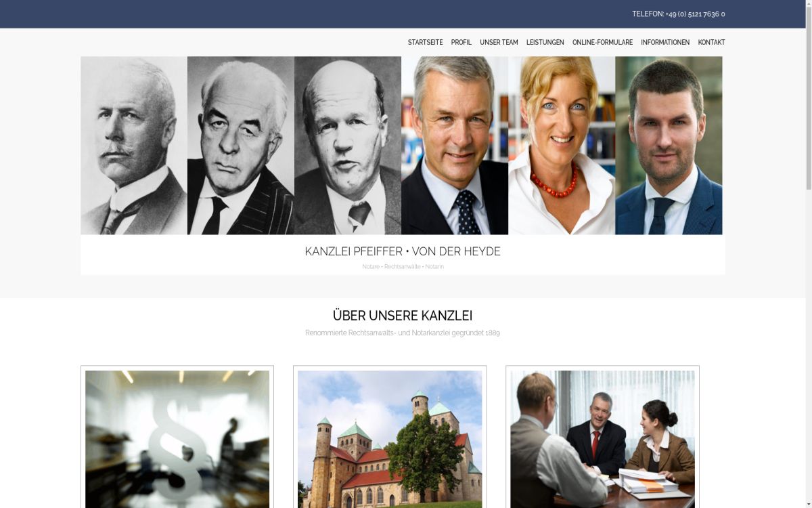Go to ONLINE-FORMULARE via the menu

(x=602, y=42)
